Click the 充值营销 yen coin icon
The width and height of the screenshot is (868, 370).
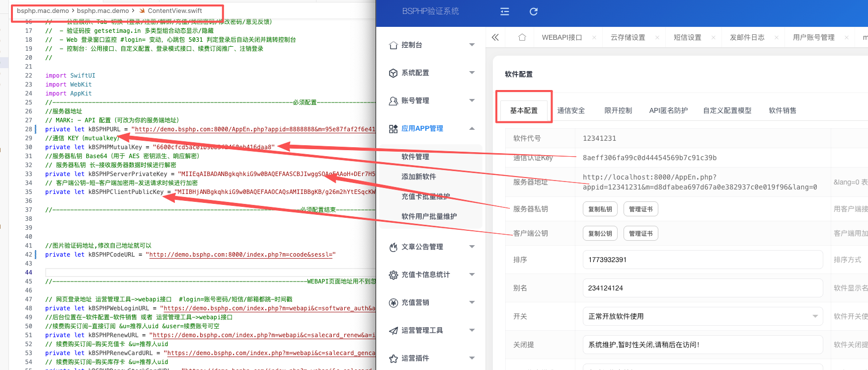pyautogui.click(x=393, y=303)
